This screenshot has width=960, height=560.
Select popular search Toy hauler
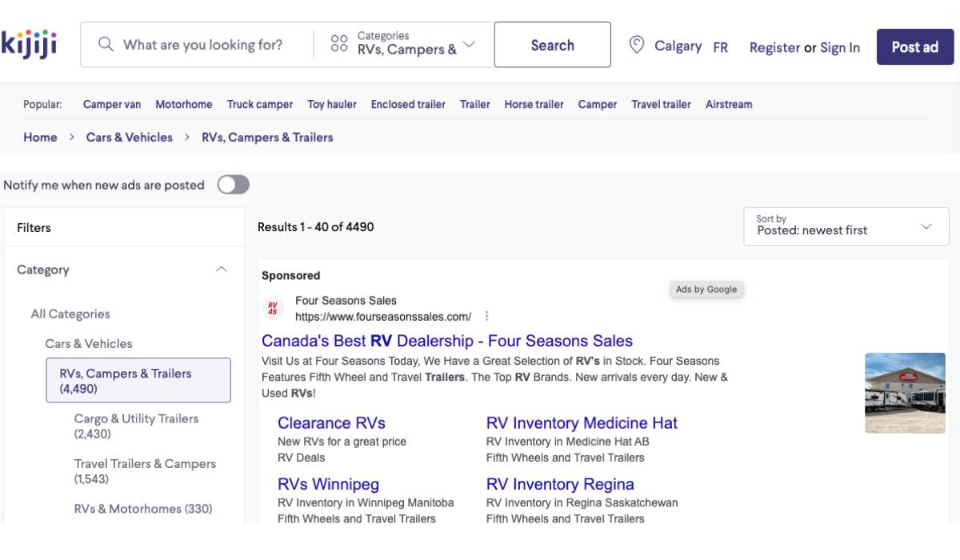[x=332, y=104]
